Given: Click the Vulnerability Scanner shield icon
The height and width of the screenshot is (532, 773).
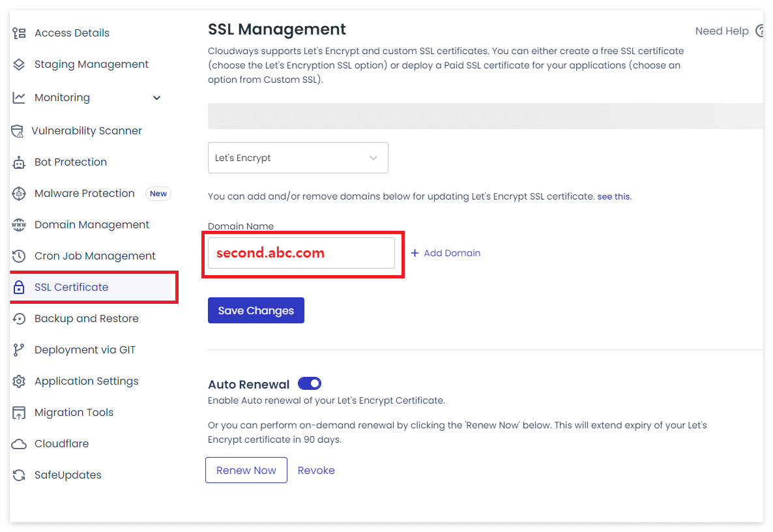Looking at the screenshot, I should [x=17, y=130].
